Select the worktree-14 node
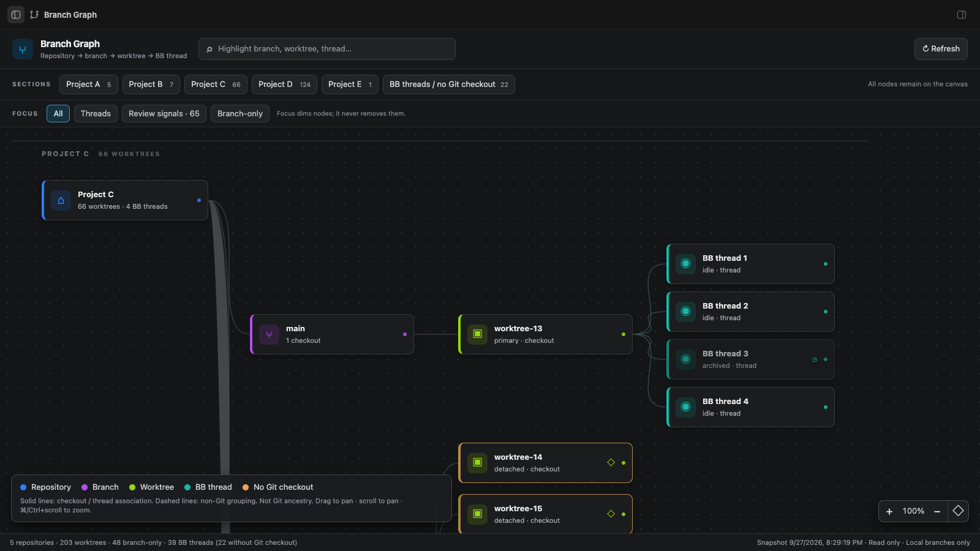The height and width of the screenshot is (551, 980). [x=545, y=463]
